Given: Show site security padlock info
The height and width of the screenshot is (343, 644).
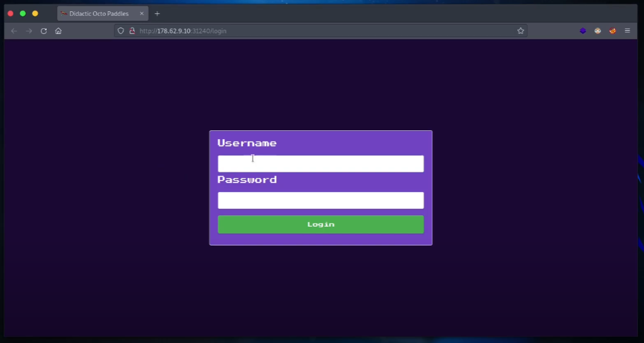Looking at the screenshot, I should pos(132,31).
